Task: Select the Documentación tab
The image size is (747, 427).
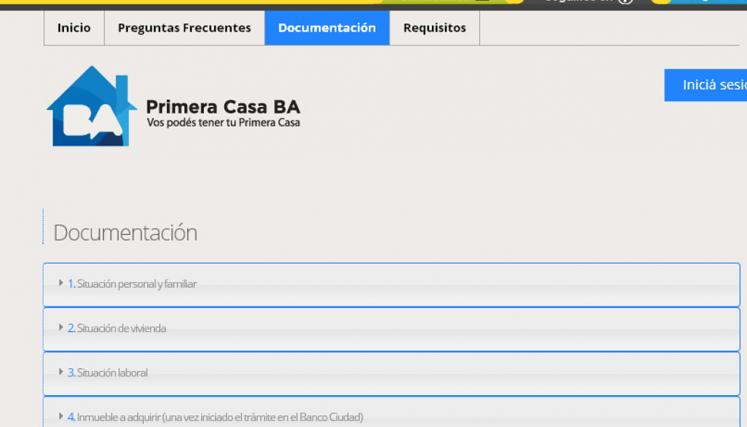Action: [x=327, y=28]
